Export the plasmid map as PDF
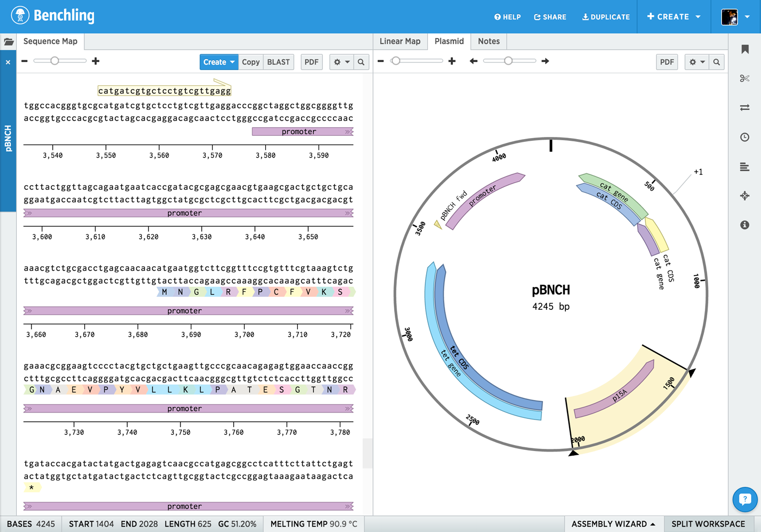This screenshot has height=532, width=761. (x=666, y=61)
